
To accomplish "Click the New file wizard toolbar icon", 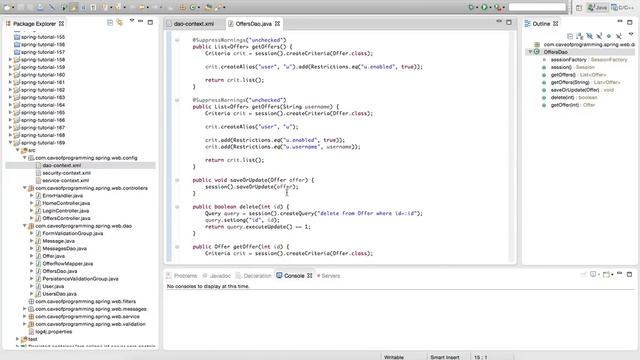I will coord(8,7).
